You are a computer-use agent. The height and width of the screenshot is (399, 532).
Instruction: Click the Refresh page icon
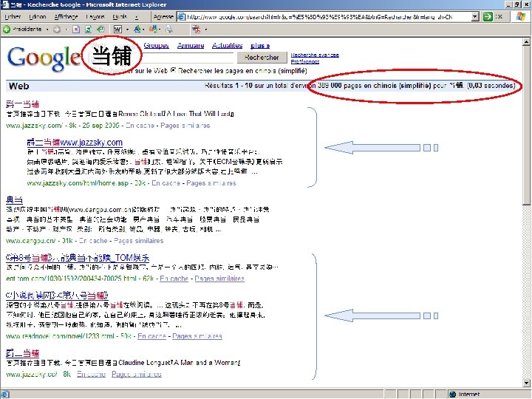click(88, 30)
